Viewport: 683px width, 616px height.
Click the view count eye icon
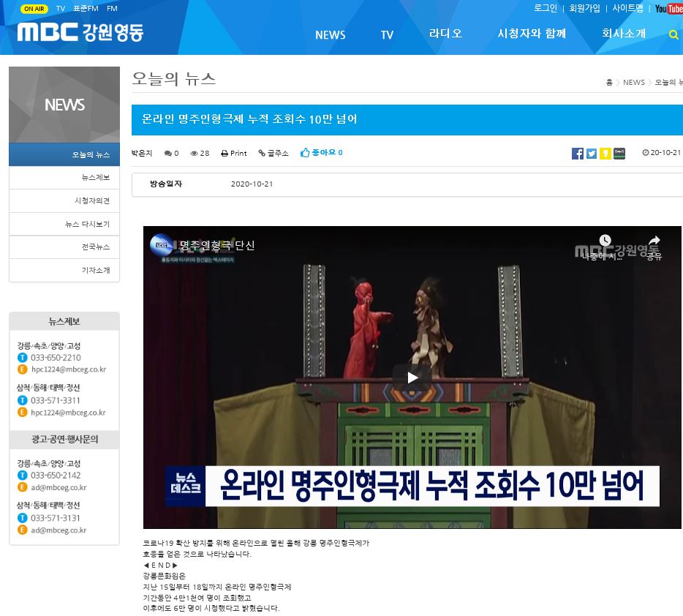195,154
